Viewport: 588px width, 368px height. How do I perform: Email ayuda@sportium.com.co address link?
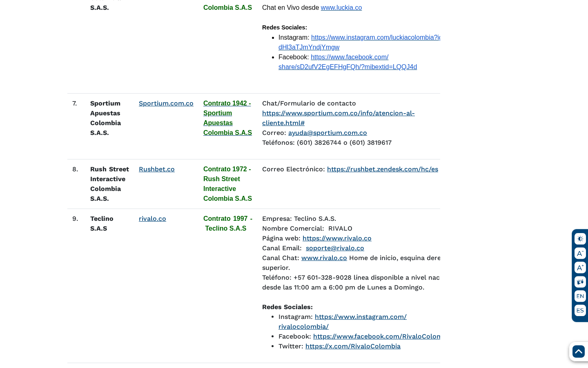click(327, 132)
